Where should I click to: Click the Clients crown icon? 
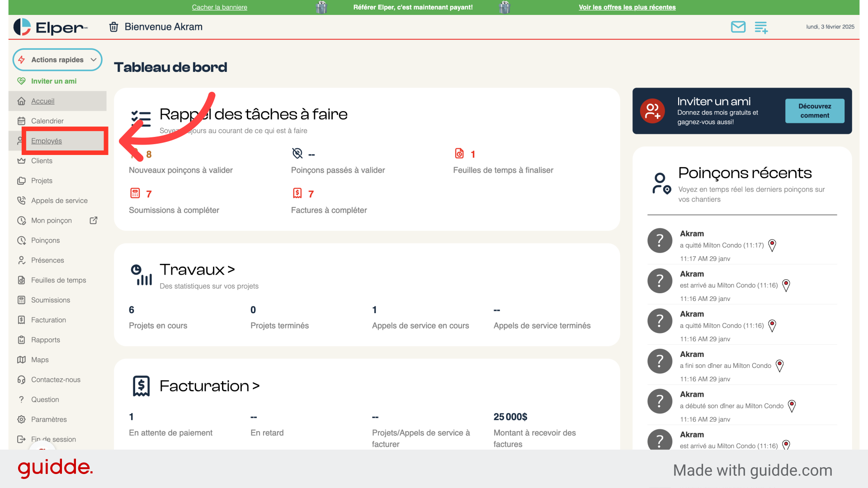point(21,161)
